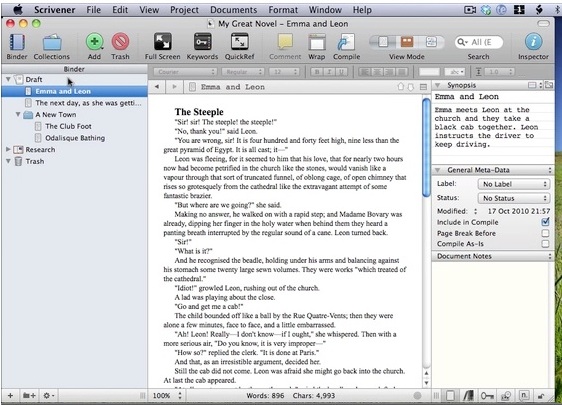This screenshot has width=562, height=405.
Task: Enable Page Break Before checkbox
Action: tap(545, 233)
